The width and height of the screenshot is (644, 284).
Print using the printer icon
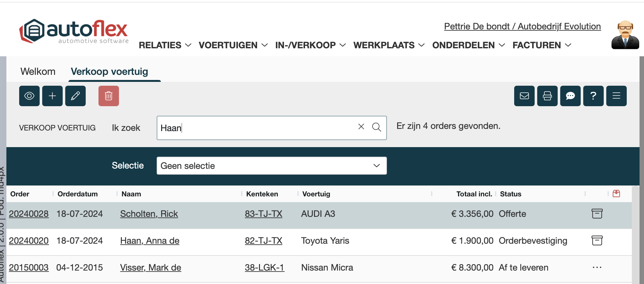pyautogui.click(x=547, y=96)
